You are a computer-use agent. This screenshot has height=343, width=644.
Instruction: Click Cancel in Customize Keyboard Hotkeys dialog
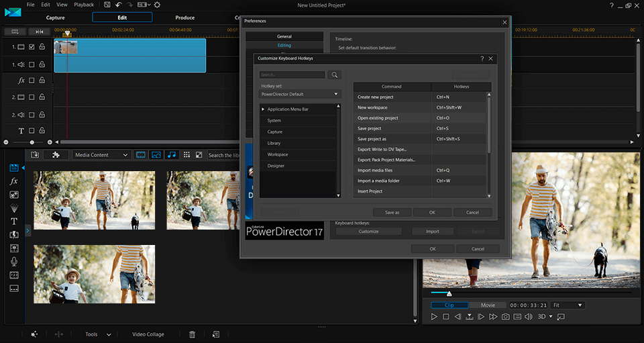(x=473, y=212)
